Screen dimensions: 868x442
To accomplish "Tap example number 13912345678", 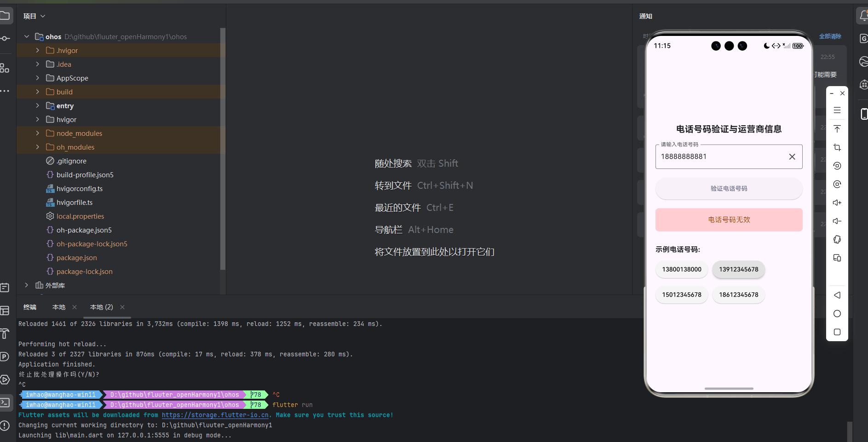I will (739, 269).
